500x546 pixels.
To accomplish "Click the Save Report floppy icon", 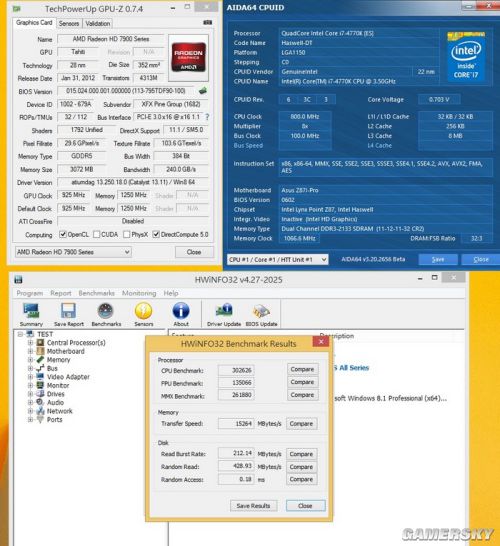I will coord(68,311).
